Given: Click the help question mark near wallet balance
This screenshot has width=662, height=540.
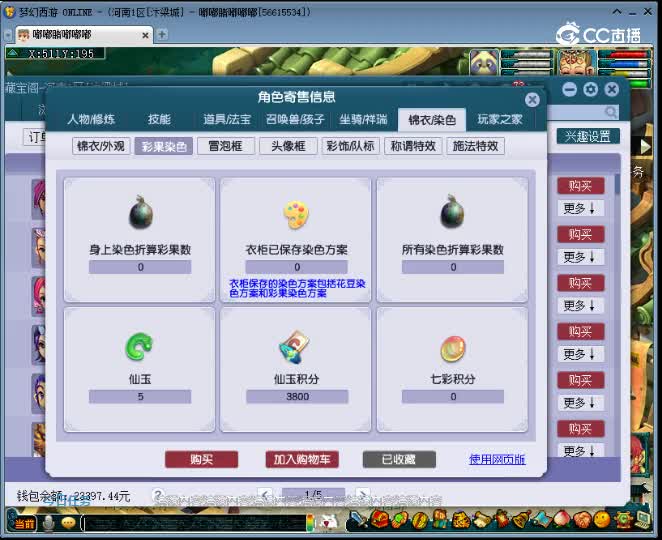Looking at the screenshot, I should [x=157, y=494].
